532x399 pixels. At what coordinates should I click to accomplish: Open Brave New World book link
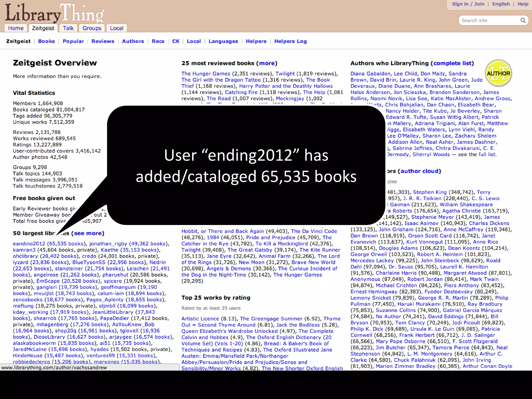click(x=313, y=262)
